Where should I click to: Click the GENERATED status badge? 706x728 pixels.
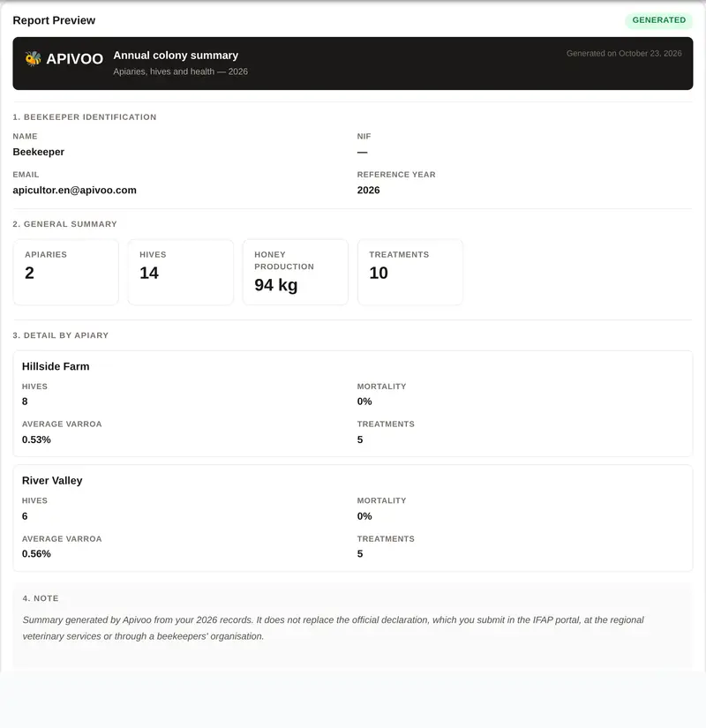(658, 20)
